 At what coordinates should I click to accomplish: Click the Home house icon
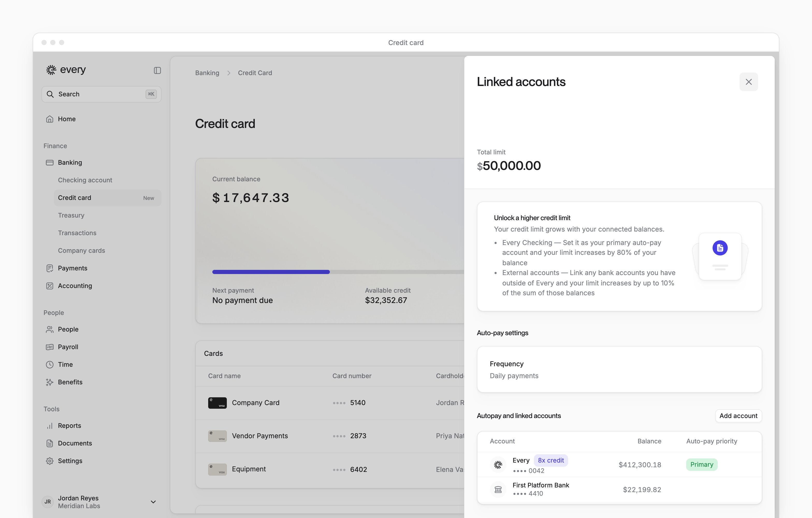coord(49,119)
